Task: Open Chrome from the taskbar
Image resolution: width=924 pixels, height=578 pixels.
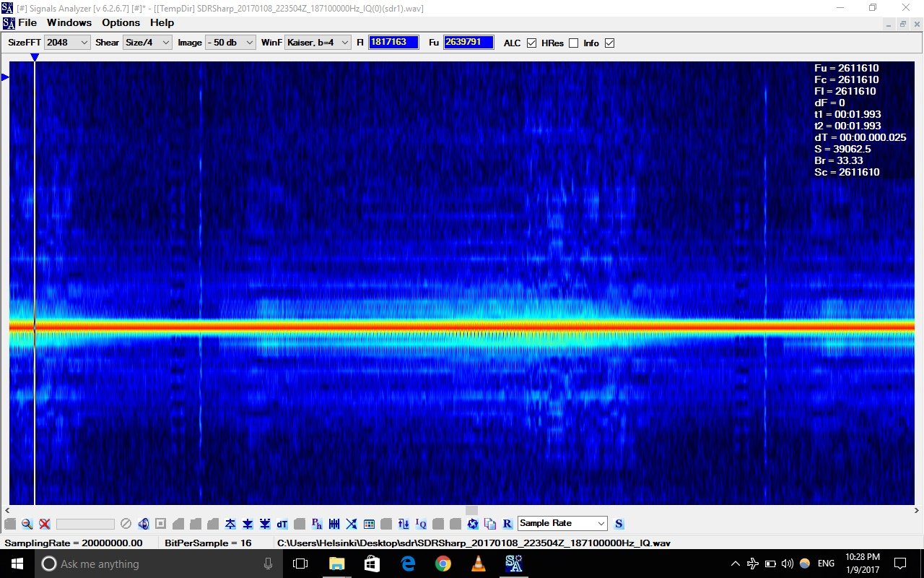Action: [443, 564]
